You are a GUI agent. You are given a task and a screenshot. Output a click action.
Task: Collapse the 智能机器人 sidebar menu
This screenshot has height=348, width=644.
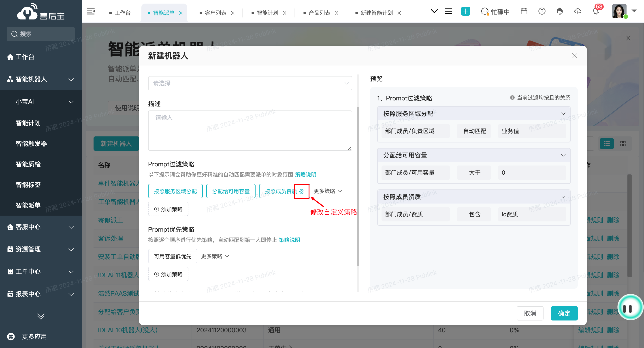pyautogui.click(x=71, y=80)
